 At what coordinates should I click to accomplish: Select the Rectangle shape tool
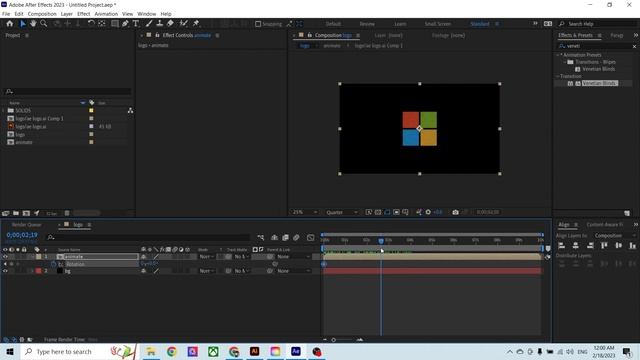[x=115, y=24]
